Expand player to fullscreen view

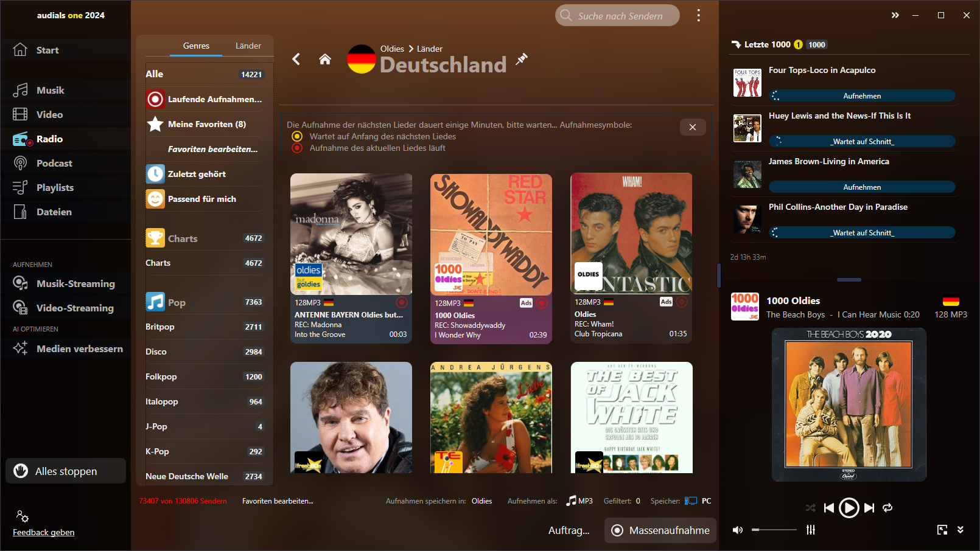coord(942,530)
